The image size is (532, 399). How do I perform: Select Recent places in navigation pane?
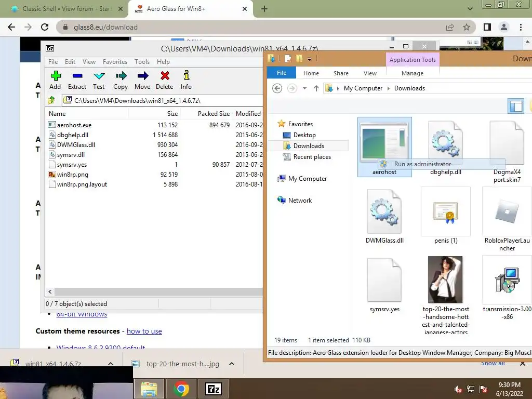click(x=312, y=157)
